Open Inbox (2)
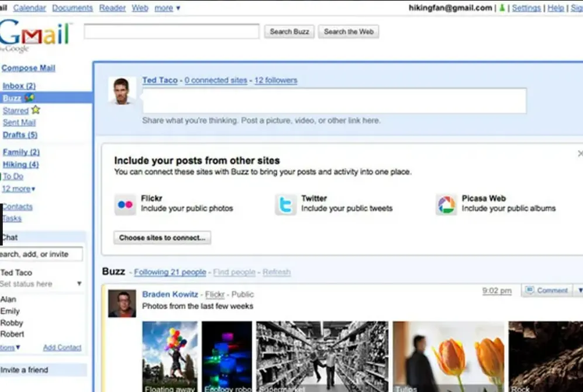Viewport: 583px width, 392px height. pyautogui.click(x=19, y=86)
